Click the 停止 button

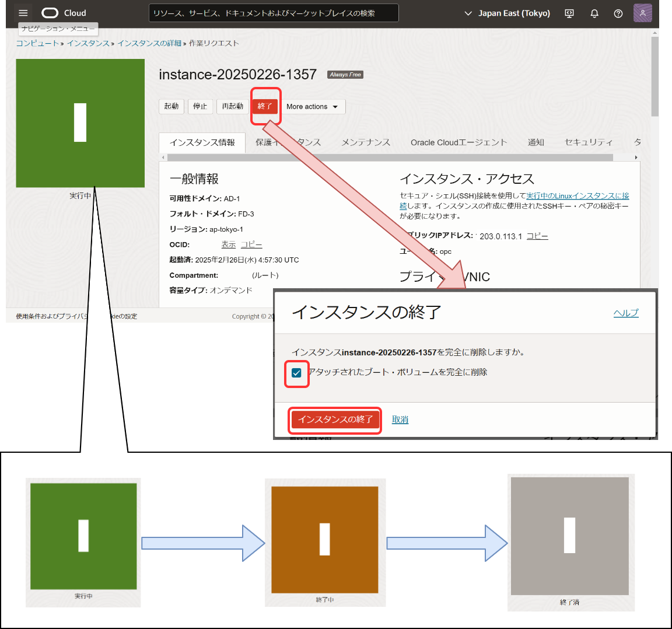point(200,106)
